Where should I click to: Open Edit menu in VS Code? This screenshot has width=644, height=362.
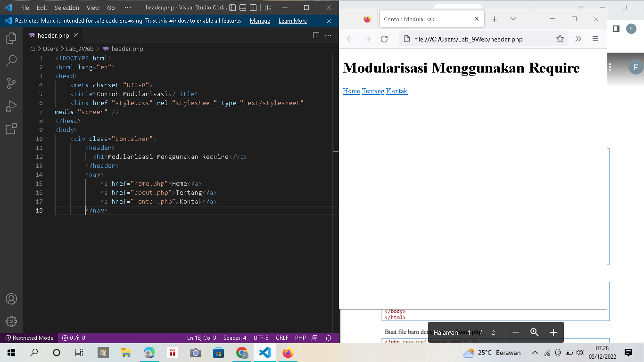coord(42,8)
